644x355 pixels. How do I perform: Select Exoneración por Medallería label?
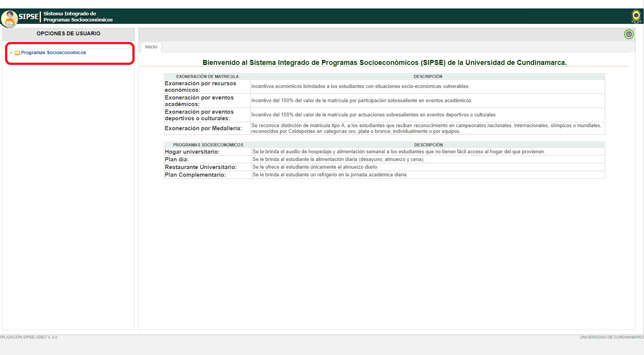click(x=204, y=128)
